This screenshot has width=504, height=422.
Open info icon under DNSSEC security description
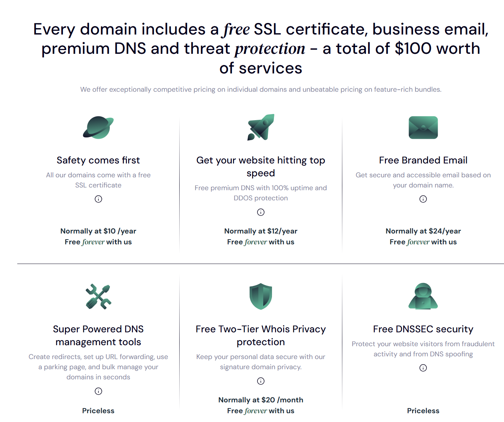[x=423, y=368]
